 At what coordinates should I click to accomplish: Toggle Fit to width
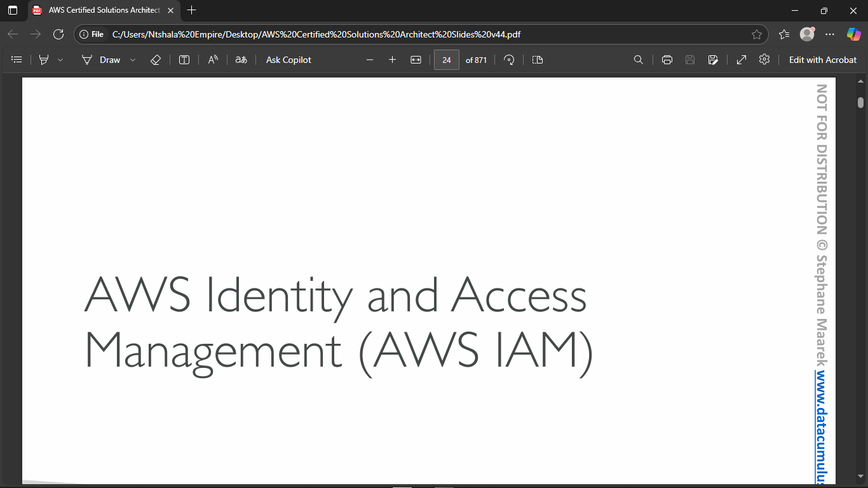tap(416, 60)
